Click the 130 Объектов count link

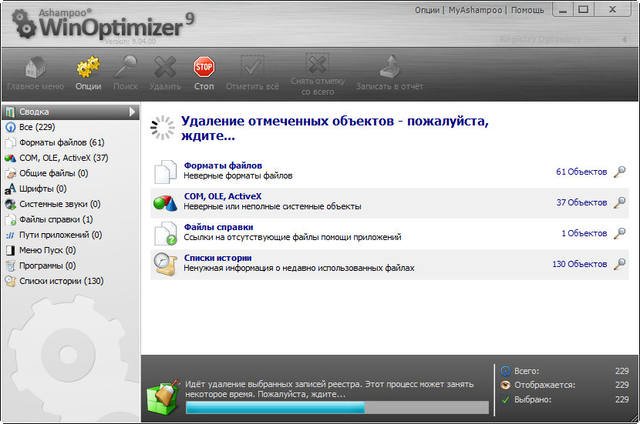pos(580,264)
